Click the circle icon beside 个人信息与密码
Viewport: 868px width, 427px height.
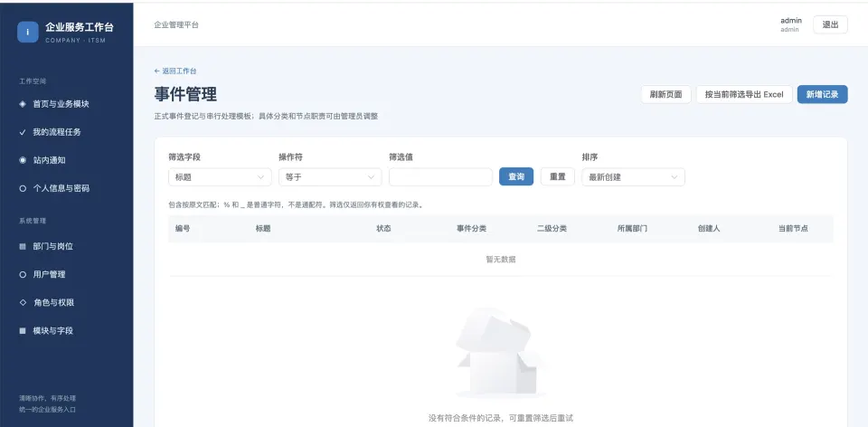(23, 188)
